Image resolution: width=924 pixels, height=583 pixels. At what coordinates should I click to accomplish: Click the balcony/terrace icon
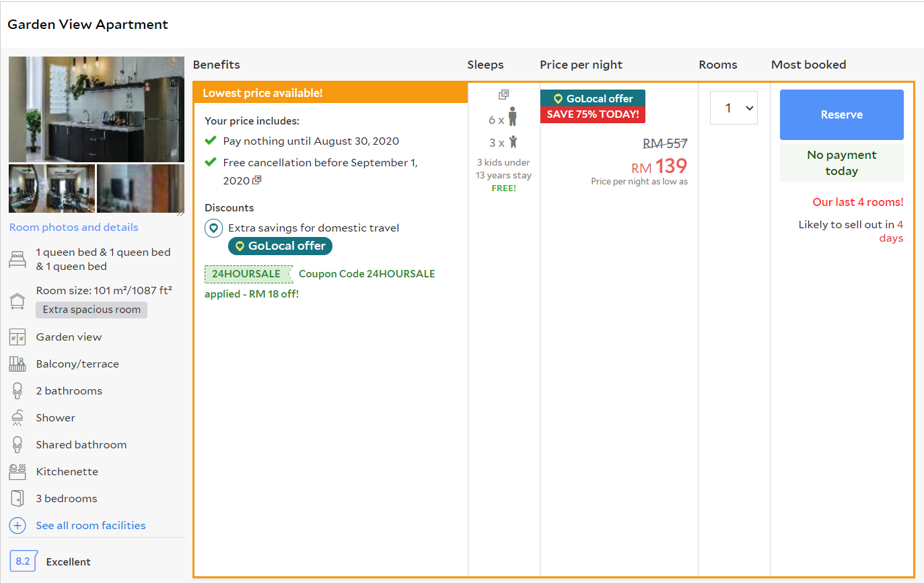point(17,364)
